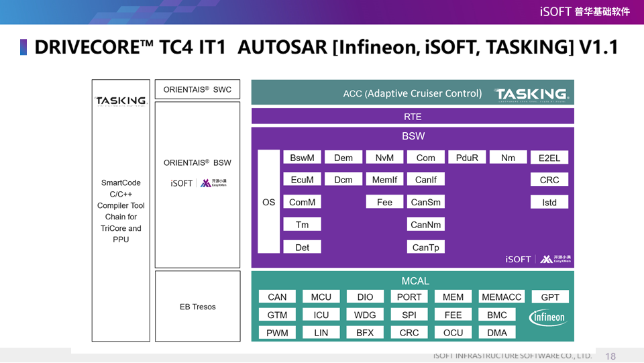Screen dimensions: 644x363
Task: Click the CRC box in the BSW block
Action: pyautogui.click(x=549, y=179)
